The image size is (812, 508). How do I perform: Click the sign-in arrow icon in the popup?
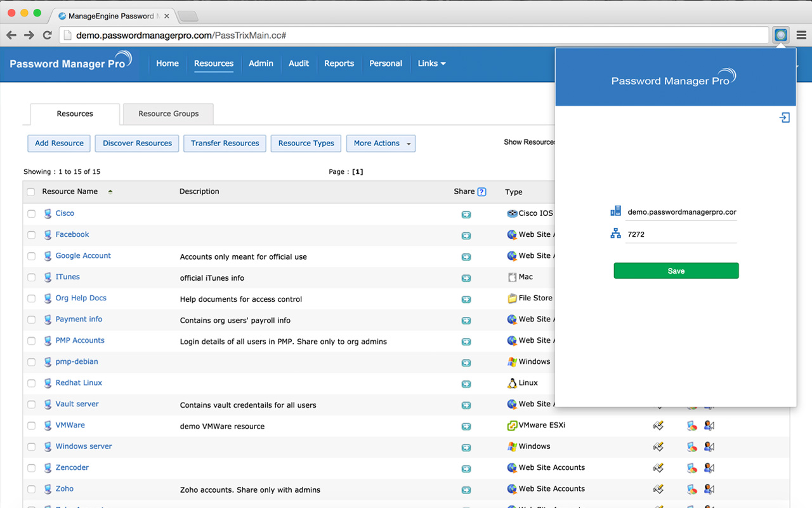click(785, 117)
